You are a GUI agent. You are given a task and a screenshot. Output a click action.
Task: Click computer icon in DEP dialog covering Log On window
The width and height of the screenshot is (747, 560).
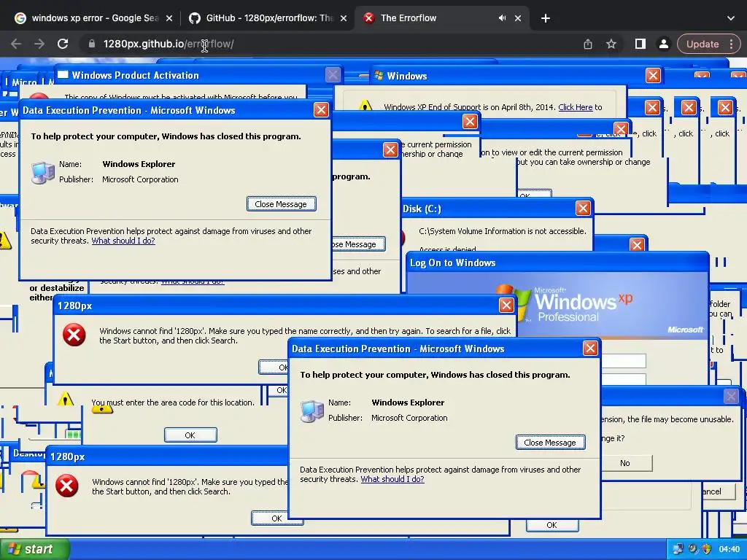pyautogui.click(x=312, y=411)
